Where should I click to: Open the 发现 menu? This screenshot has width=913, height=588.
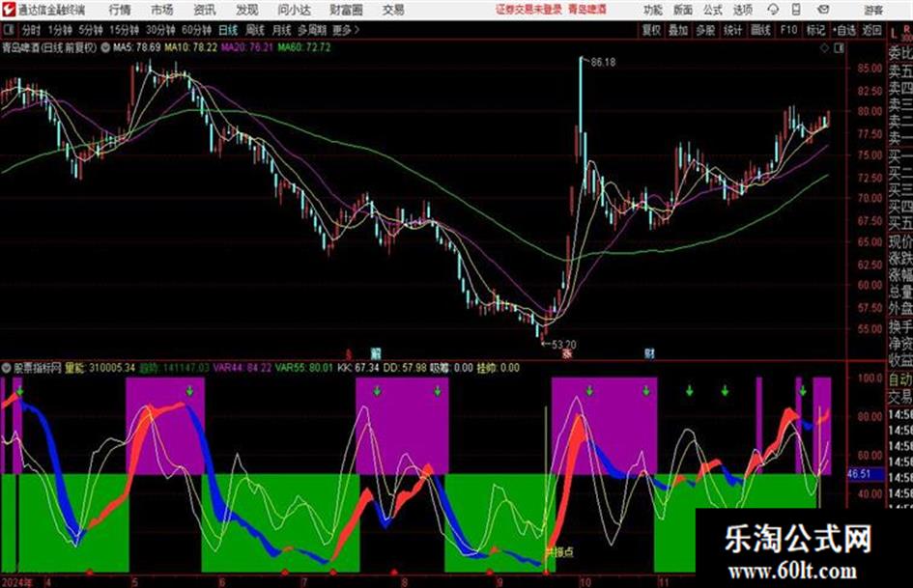(x=246, y=10)
